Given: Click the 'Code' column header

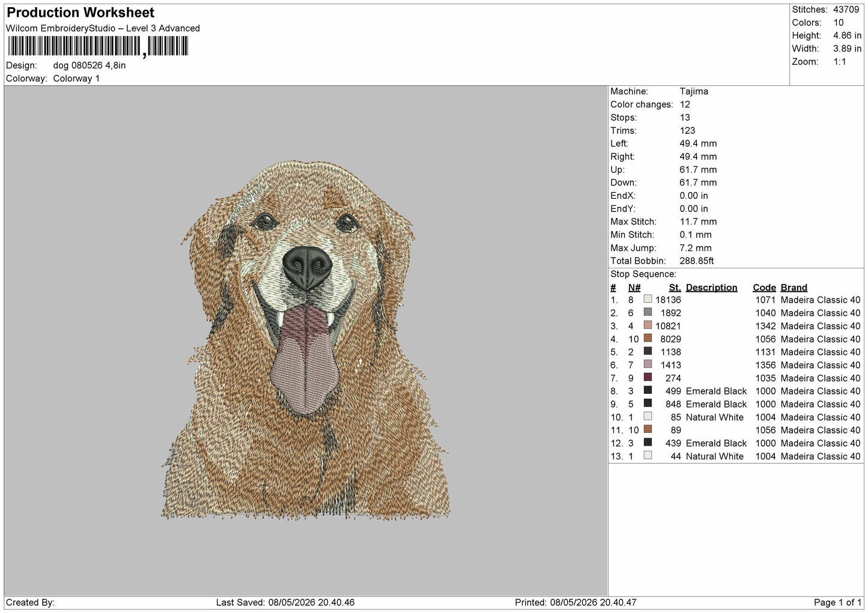Looking at the screenshot, I should [x=764, y=288].
